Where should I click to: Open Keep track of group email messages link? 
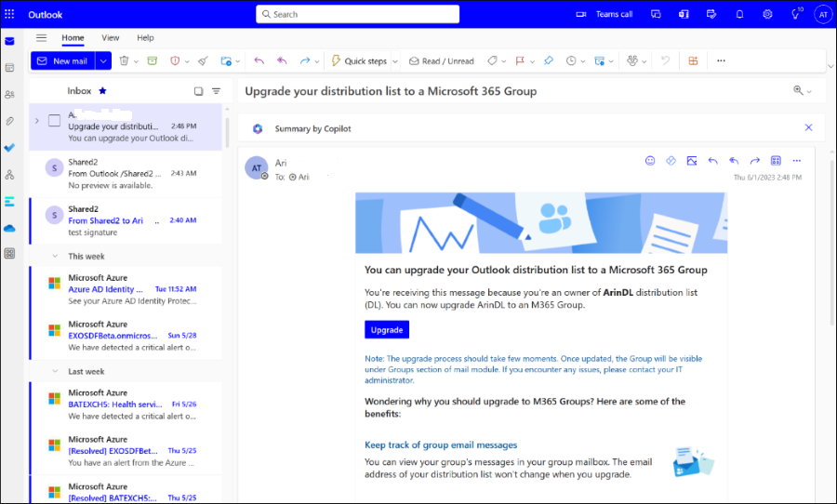click(441, 444)
